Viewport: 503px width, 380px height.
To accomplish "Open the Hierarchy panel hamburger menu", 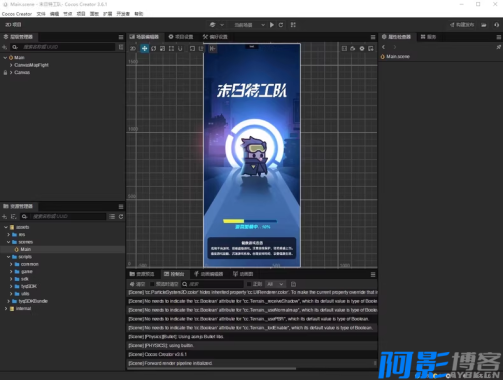I will [121, 37].
